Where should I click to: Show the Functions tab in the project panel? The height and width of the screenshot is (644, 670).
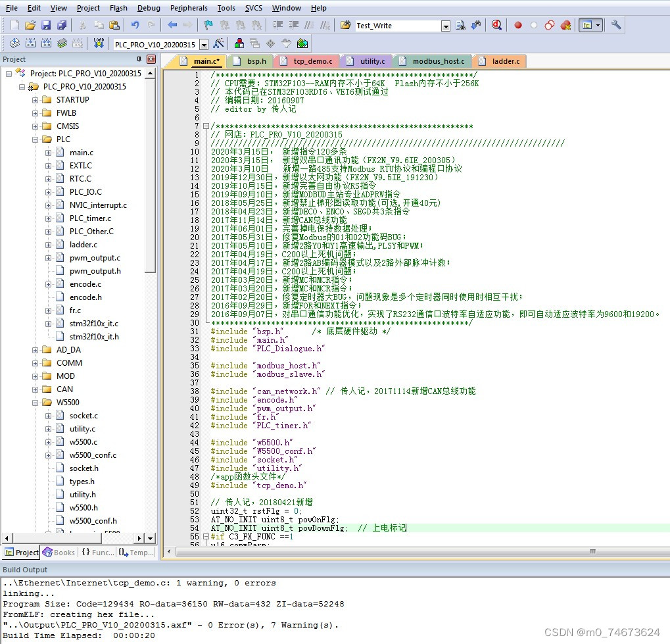(x=98, y=552)
